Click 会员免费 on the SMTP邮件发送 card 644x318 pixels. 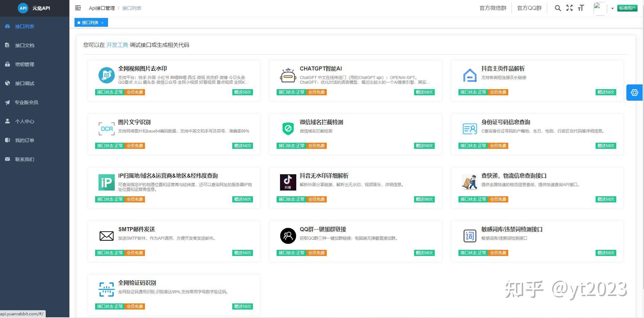[x=135, y=253]
